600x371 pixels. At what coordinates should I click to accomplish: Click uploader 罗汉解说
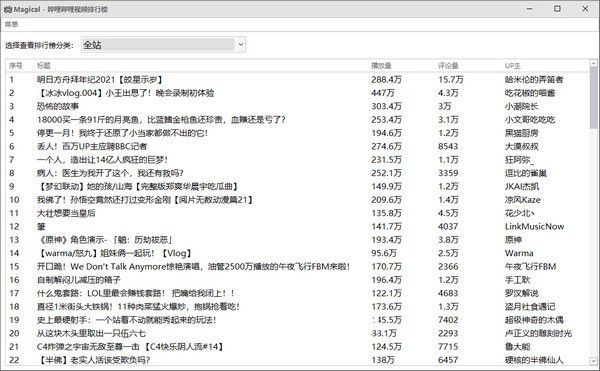522,293
